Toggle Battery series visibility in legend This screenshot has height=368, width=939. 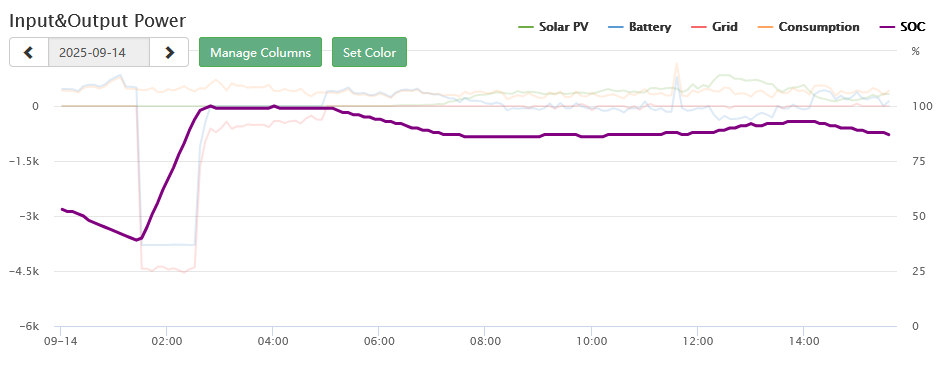point(640,27)
